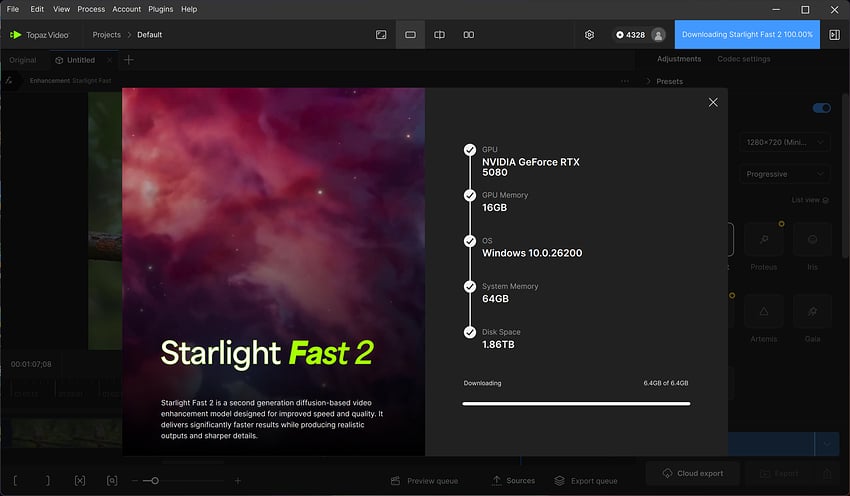850x496 pixels.
Task: Click the download progress bar
Action: click(x=576, y=403)
